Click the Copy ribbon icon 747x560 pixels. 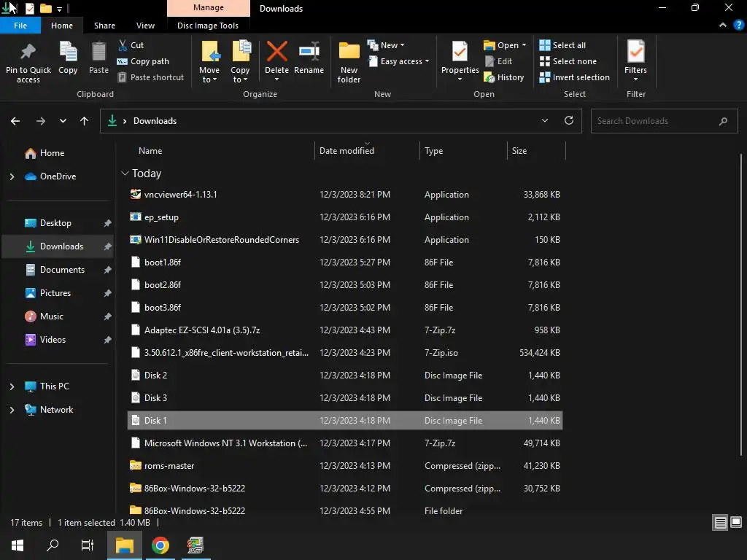[68, 52]
